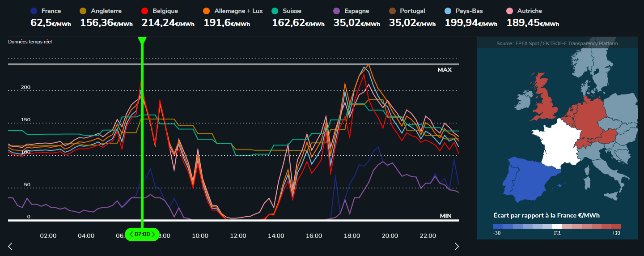Step time forward with the 07:00 right chevron

(153, 234)
